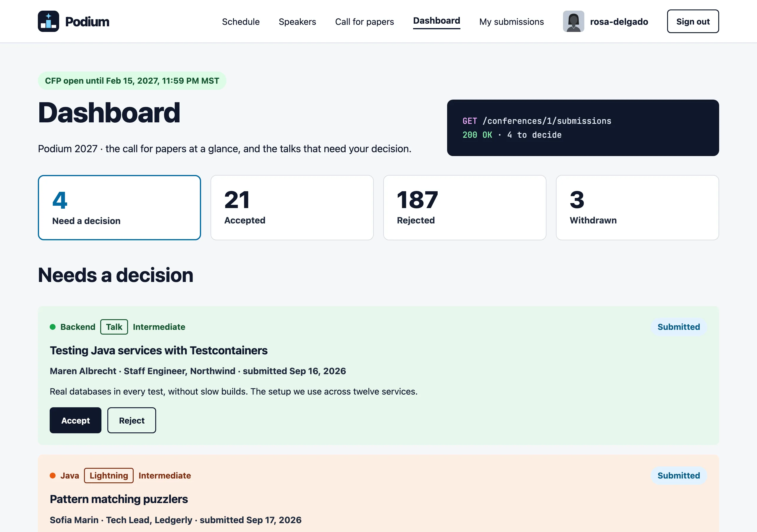Click the GET /conferences/1/submissions line
Viewport: 757px width, 532px height.
click(x=537, y=121)
